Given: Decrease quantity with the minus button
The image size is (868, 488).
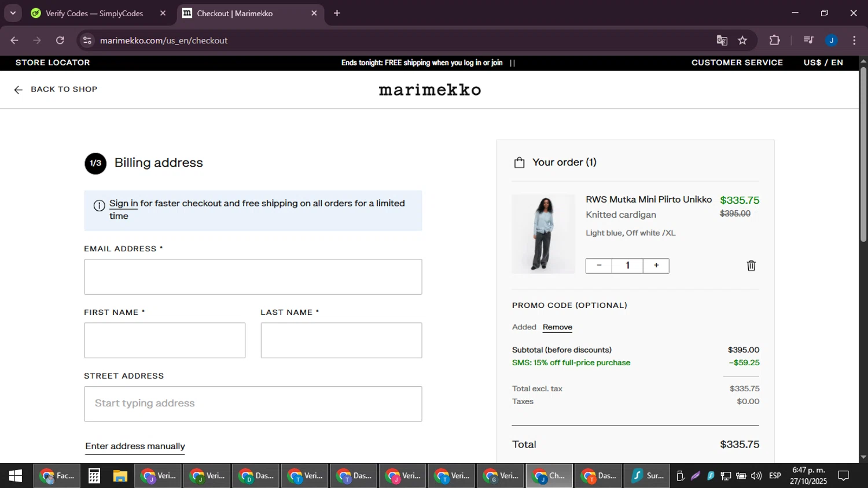Looking at the screenshot, I should pos(599,266).
